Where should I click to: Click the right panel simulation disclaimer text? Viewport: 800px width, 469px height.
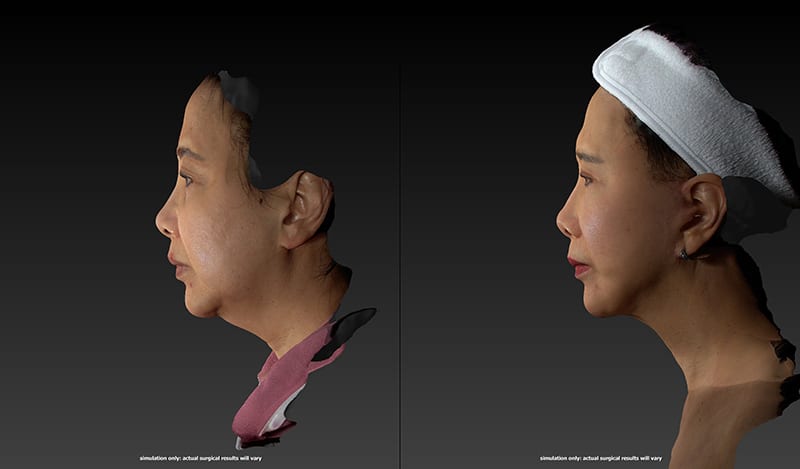pyautogui.click(x=599, y=458)
